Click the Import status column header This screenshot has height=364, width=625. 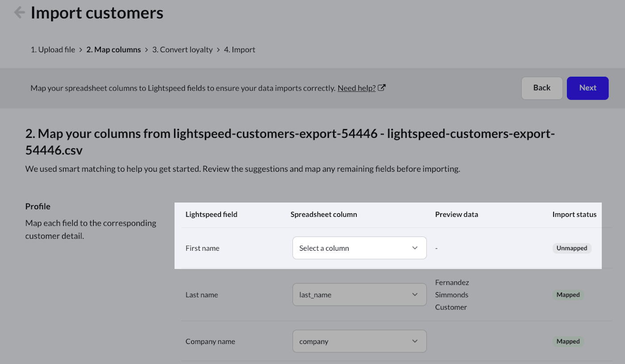575,215
